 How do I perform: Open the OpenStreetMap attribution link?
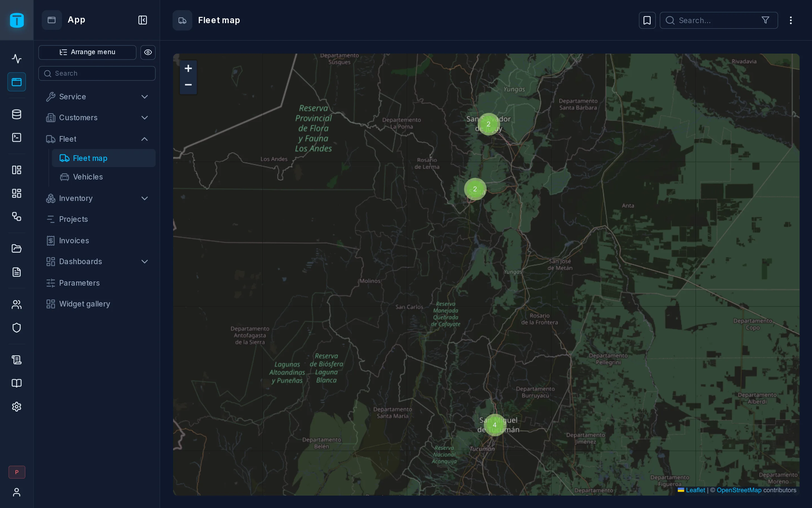click(739, 490)
